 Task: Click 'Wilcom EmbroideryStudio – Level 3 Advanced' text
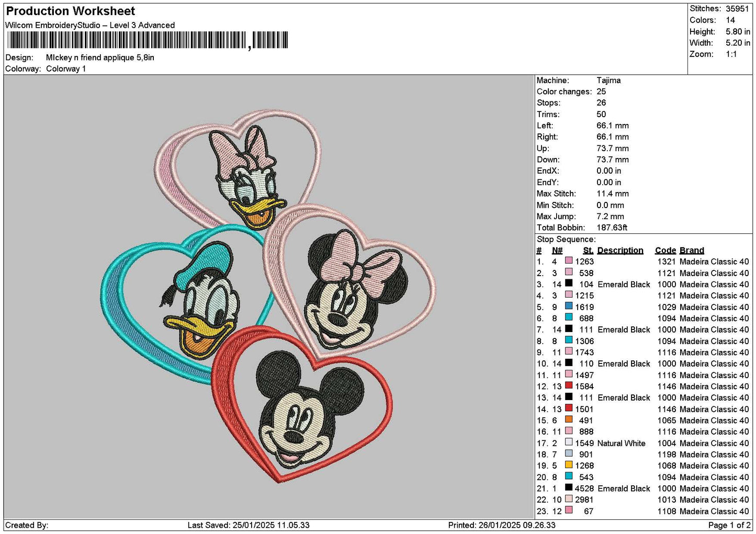coord(90,25)
